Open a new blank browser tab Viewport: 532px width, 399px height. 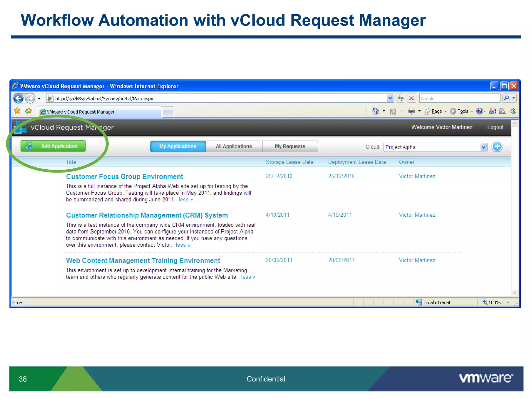click(168, 112)
